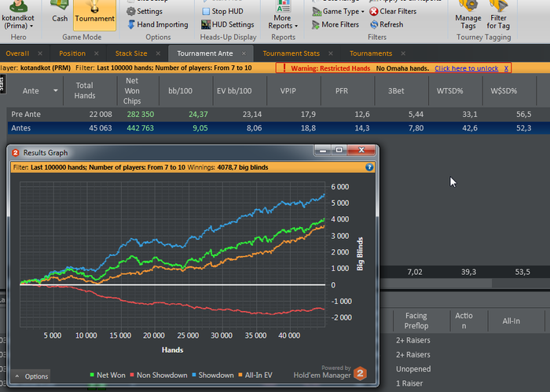Click the Antes bb/100 value 9,05
550x392 pixels.
[200, 128]
